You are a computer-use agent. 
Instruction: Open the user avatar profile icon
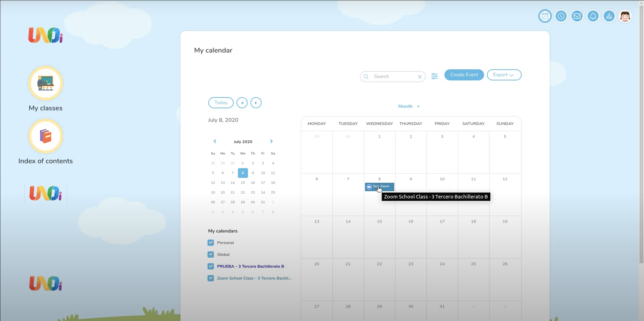[x=625, y=16]
